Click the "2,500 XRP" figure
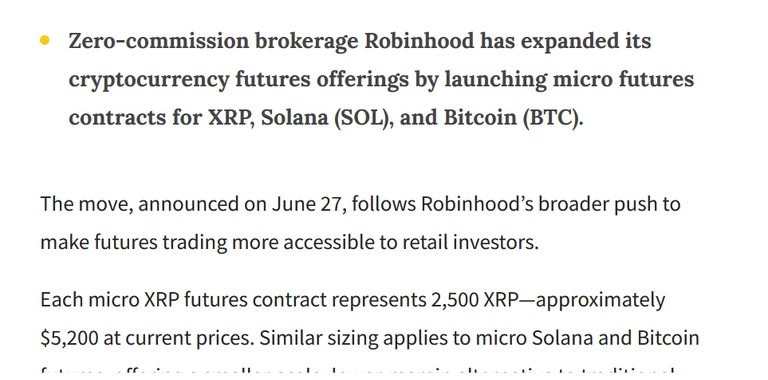This screenshot has height=380, width=768. [474, 300]
